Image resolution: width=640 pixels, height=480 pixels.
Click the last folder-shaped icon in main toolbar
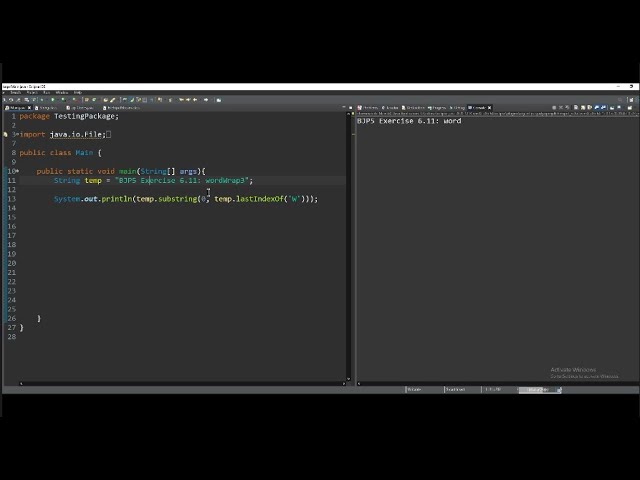point(219,100)
